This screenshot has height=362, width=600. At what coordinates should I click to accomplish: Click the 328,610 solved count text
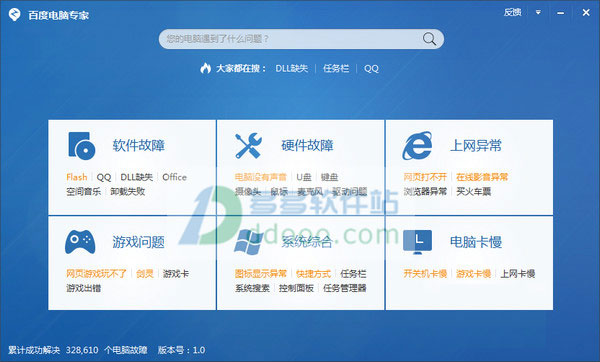coord(82,350)
